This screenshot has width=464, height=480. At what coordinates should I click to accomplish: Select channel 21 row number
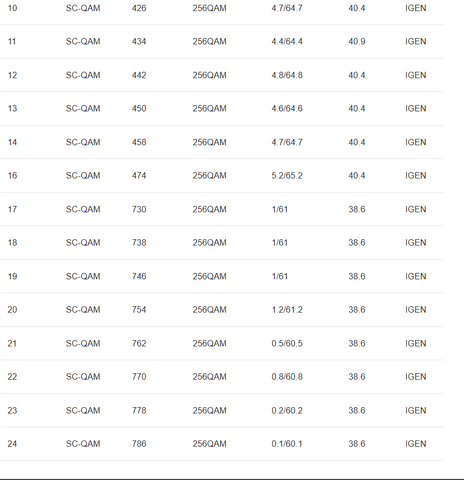[x=12, y=343]
